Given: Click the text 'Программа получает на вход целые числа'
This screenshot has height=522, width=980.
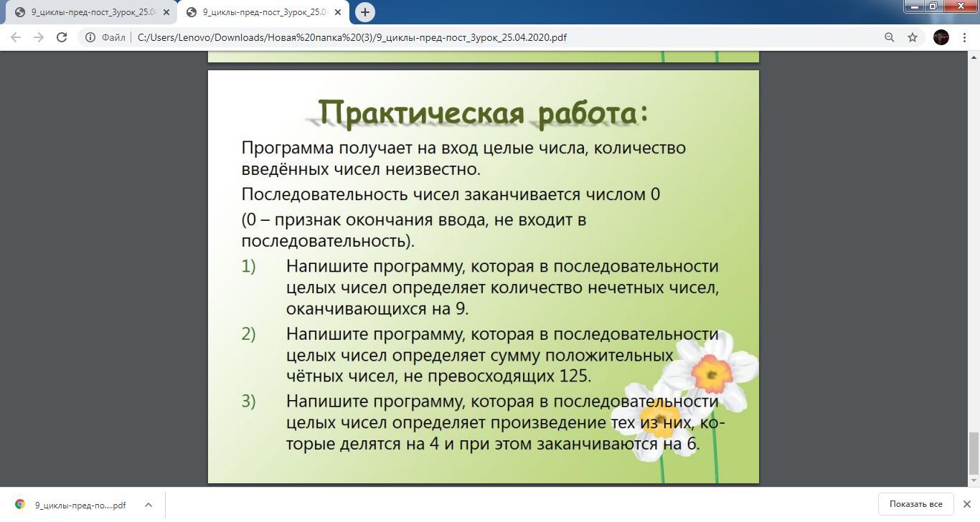Looking at the screenshot, I should (x=415, y=148).
